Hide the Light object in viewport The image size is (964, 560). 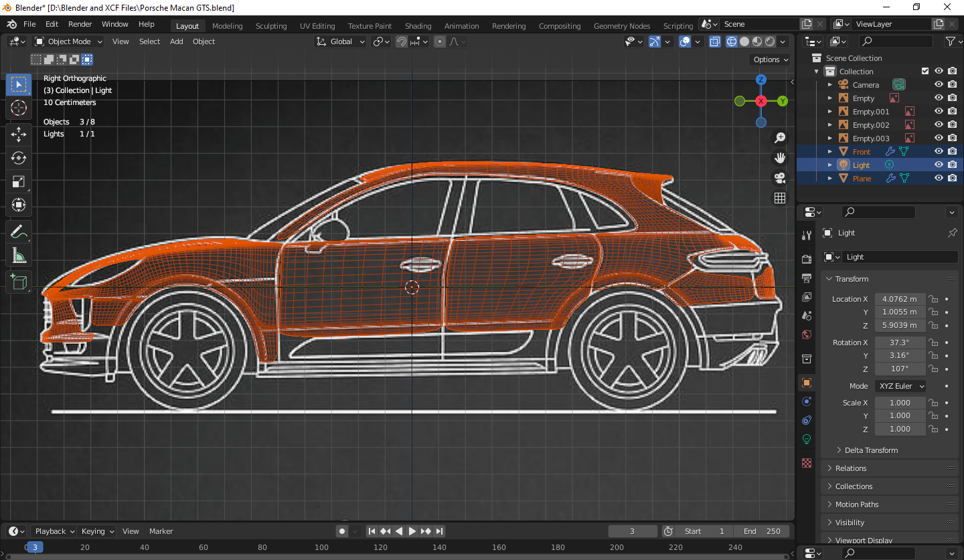(939, 165)
